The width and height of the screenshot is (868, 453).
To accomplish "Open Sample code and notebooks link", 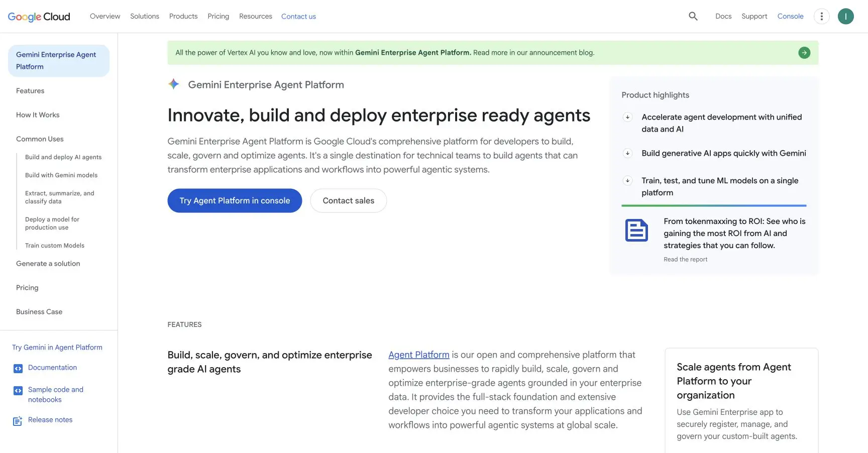I will coord(56,395).
